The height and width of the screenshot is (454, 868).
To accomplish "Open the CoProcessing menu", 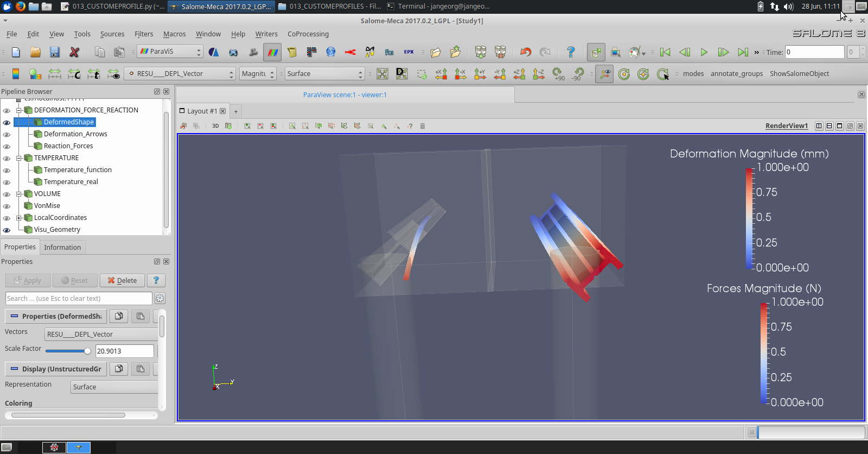I will pos(308,34).
